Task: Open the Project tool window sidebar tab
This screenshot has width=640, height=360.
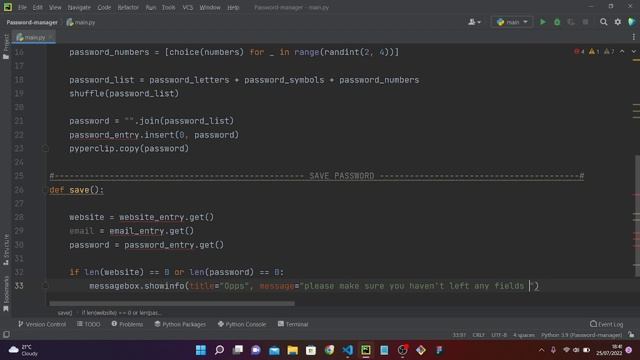Action: [6, 47]
